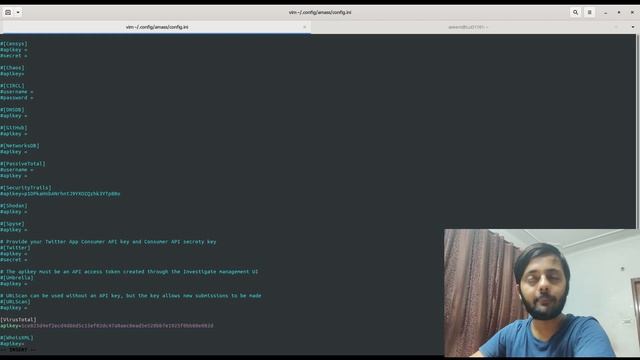Image resolution: width=640 pixels, height=360 pixels.
Task: Open the tab list dropdown arrow
Action: tap(633, 27)
